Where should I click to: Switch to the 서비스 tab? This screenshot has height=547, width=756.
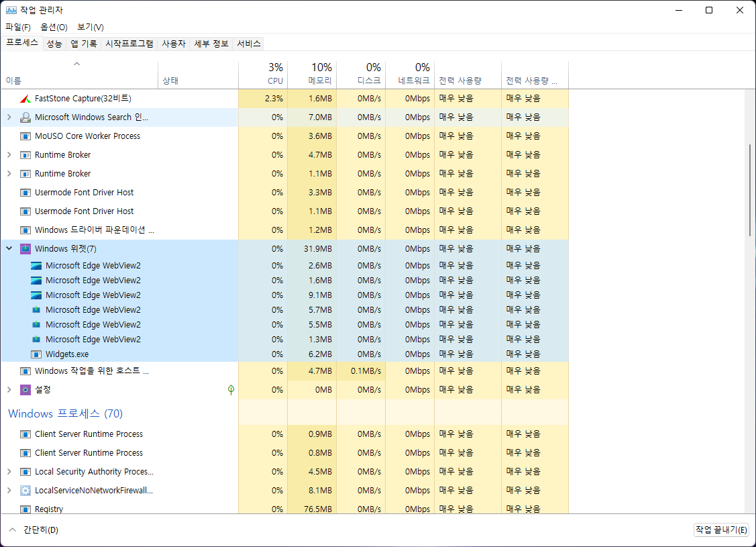(249, 44)
